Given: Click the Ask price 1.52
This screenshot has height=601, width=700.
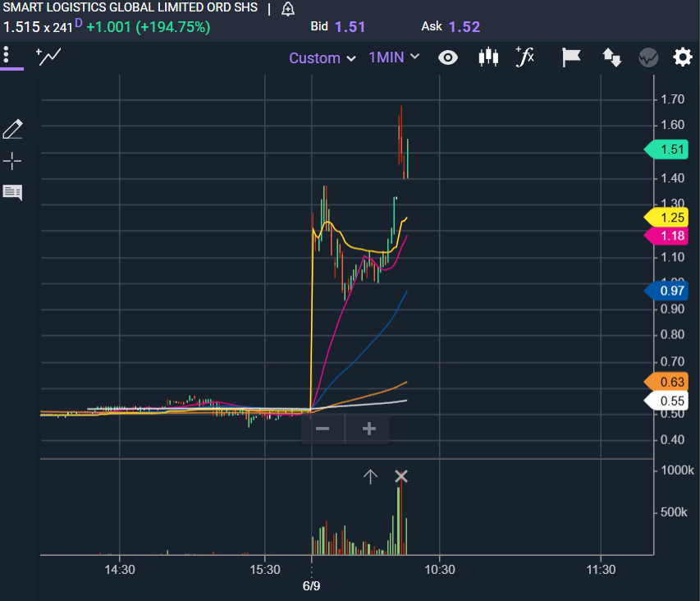Looking at the screenshot, I should point(464,27).
